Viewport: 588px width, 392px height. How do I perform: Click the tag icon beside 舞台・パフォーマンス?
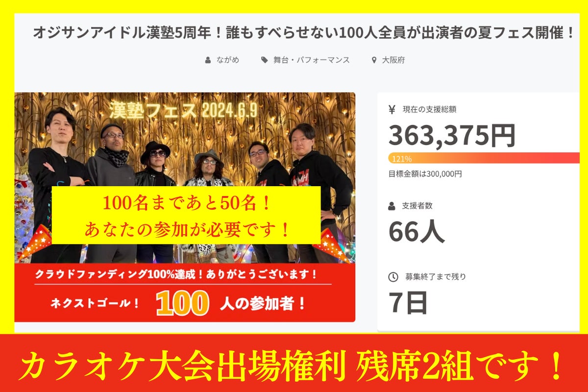[x=265, y=60]
